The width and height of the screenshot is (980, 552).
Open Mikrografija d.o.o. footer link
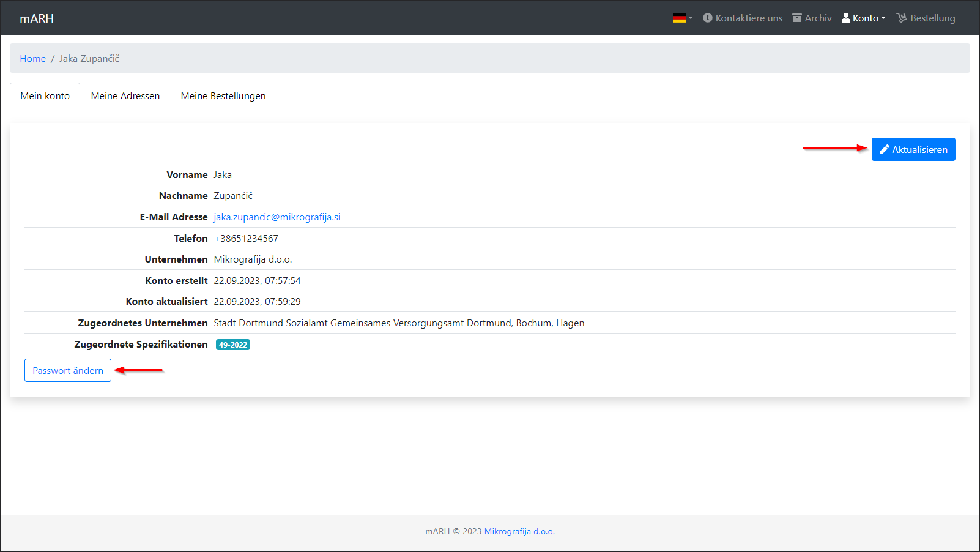[519, 531]
